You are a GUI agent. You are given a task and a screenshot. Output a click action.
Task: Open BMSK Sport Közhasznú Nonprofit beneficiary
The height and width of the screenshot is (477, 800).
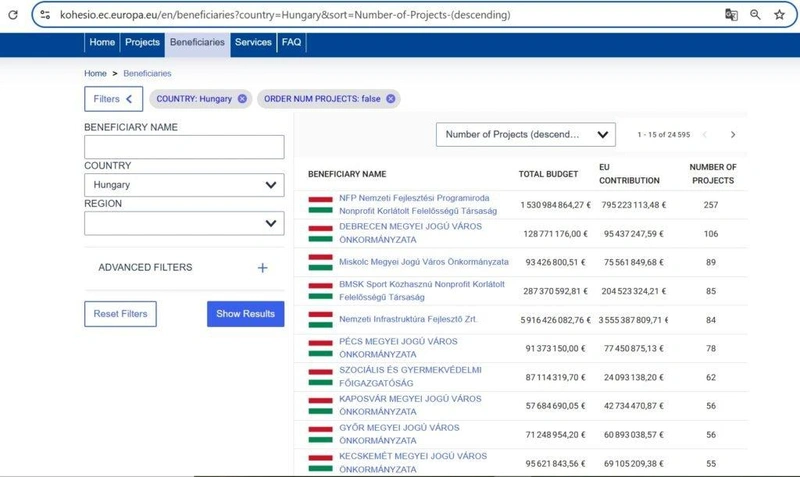coord(422,290)
